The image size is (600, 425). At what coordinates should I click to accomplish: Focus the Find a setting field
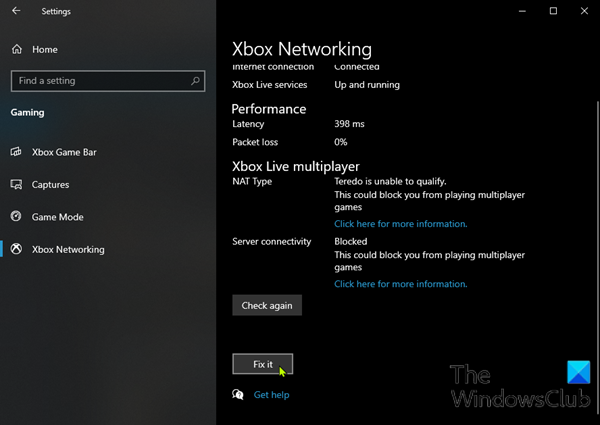point(108,81)
